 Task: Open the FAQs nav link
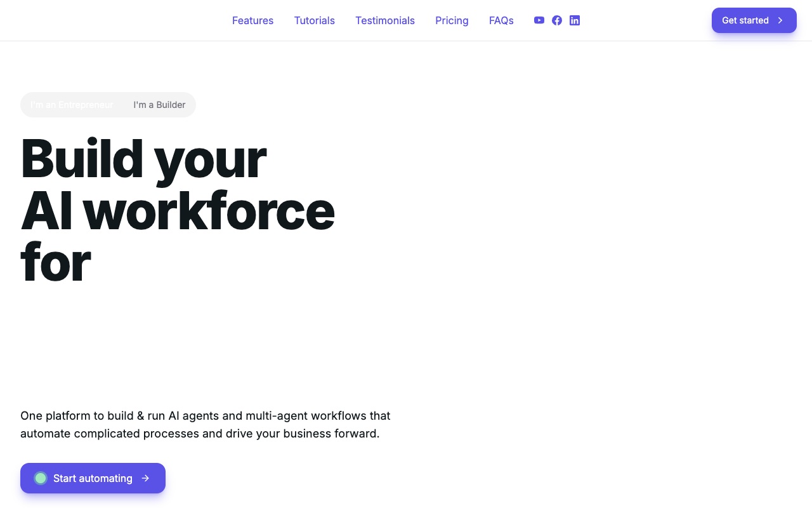[x=501, y=20]
